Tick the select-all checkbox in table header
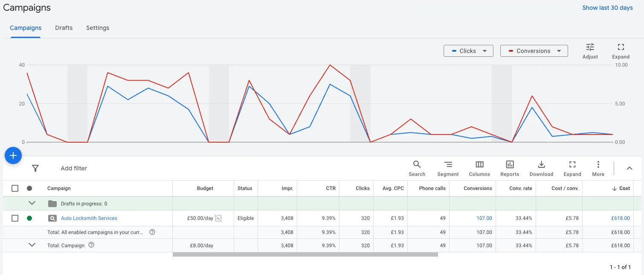The height and width of the screenshot is (275, 644). [15, 188]
